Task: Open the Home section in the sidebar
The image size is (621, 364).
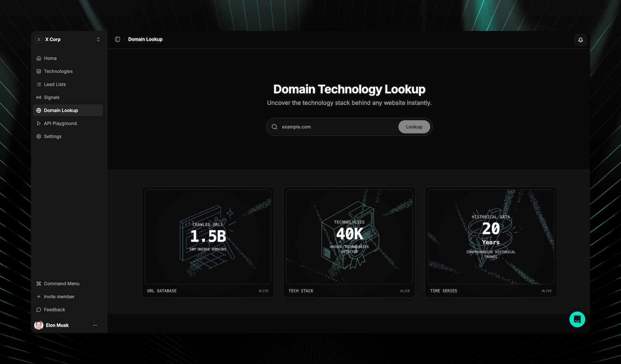Action: point(50,58)
